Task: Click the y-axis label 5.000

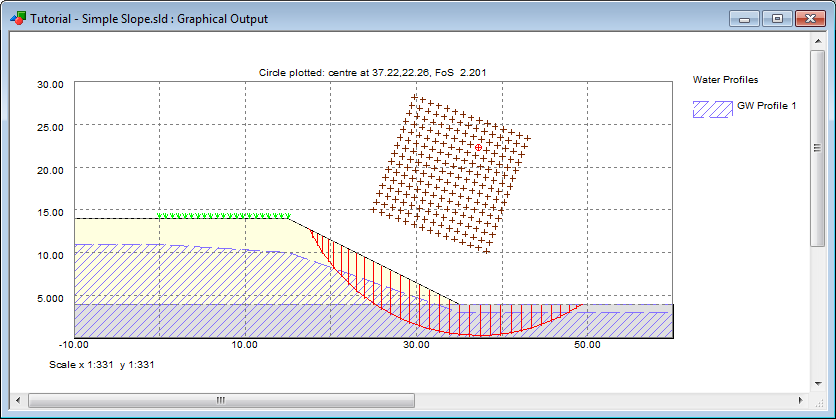Action: (x=50, y=299)
